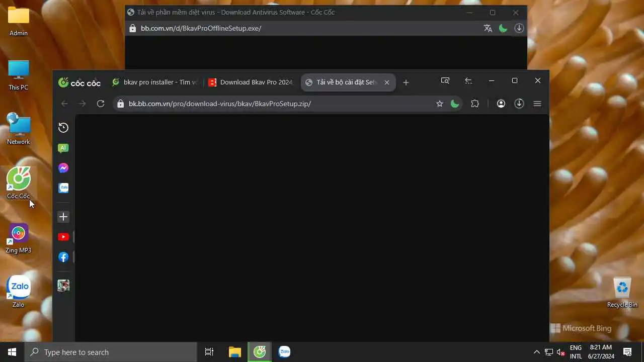The width and height of the screenshot is (644, 362).
Task: Open YouTube from the sidebar
Action: coord(63,237)
